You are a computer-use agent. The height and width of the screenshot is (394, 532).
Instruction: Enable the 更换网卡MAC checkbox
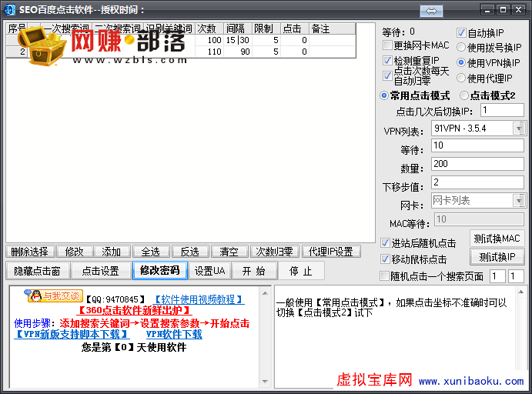[x=388, y=45]
